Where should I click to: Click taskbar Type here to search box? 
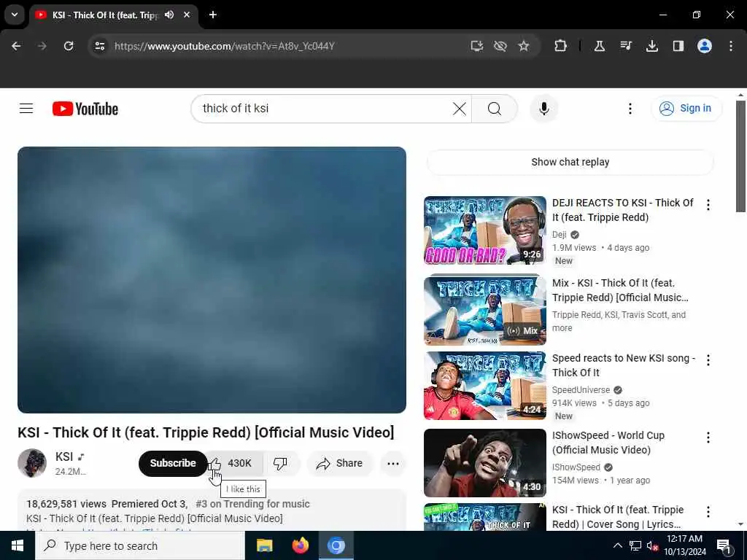point(140,545)
